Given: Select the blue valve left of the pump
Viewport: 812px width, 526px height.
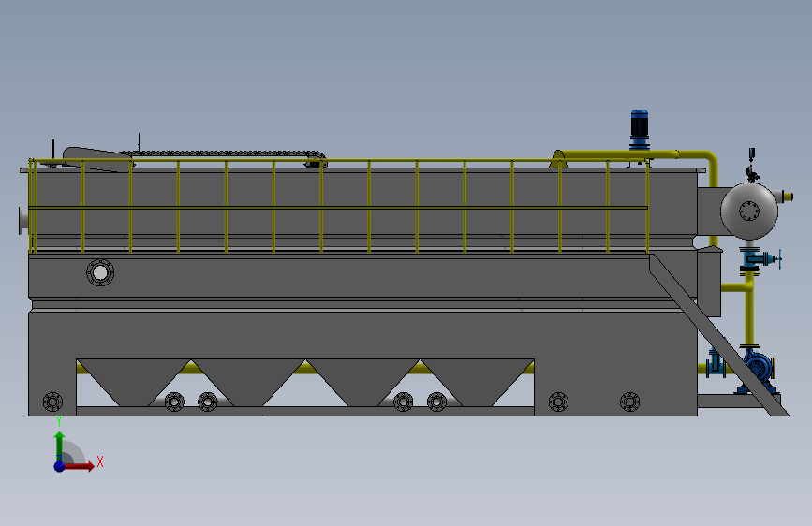Looking at the screenshot, I should [716, 362].
